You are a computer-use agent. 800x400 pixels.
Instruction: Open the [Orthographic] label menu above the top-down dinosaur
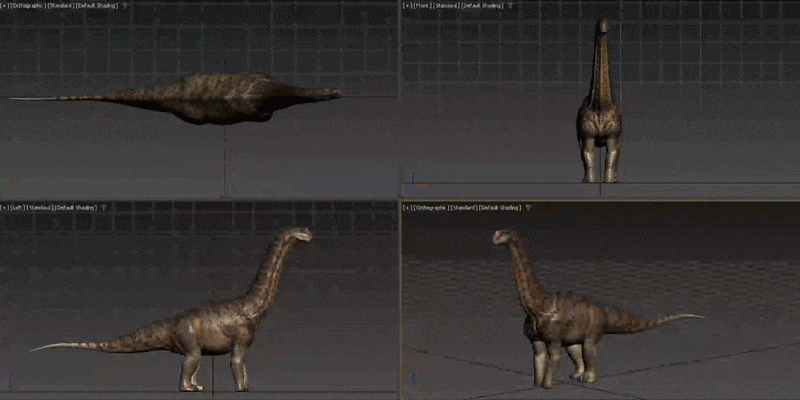pyautogui.click(x=29, y=6)
